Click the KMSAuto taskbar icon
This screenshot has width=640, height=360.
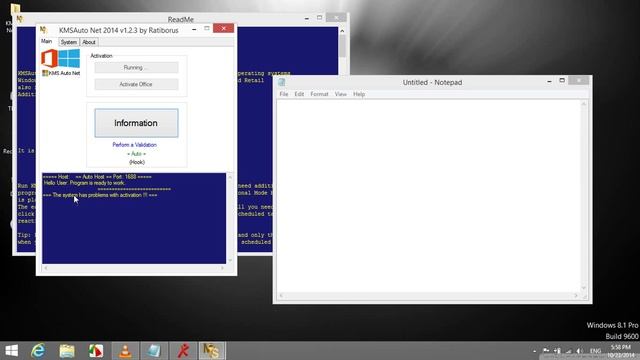tap(211, 351)
